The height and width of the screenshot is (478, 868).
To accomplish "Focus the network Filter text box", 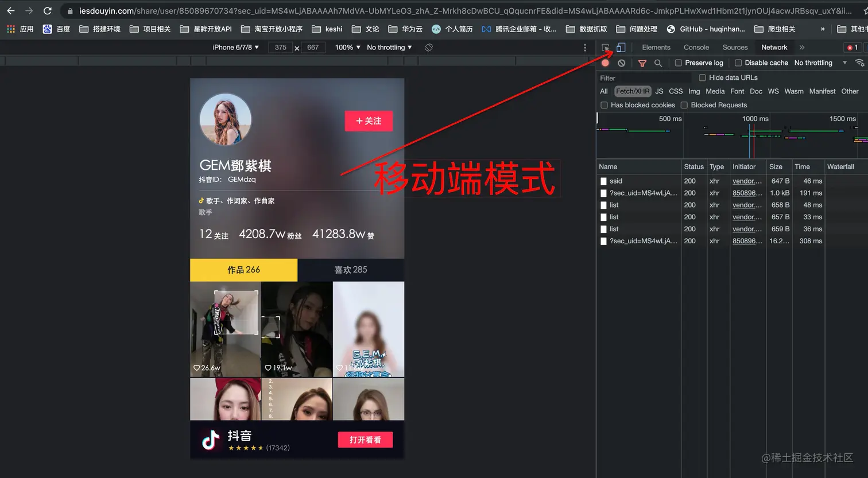I will click(x=644, y=78).
